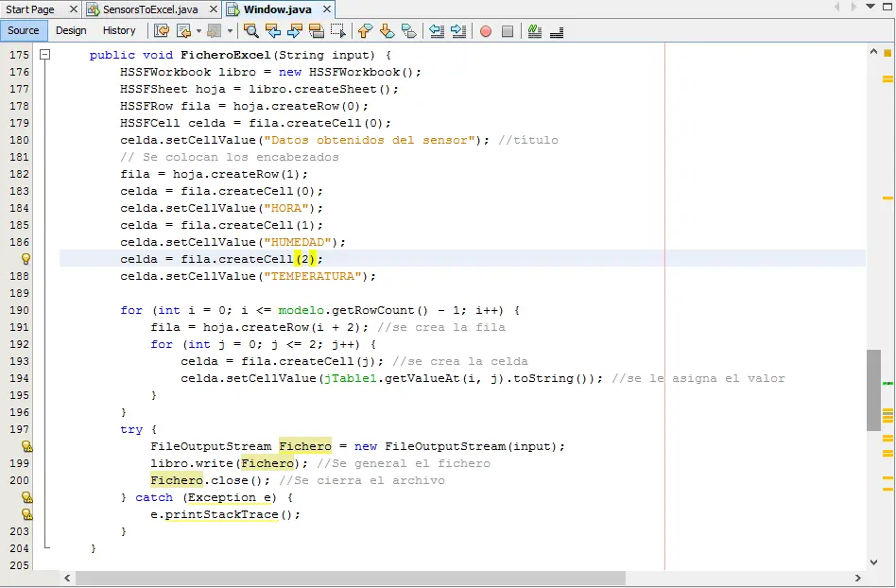Click the Uncomment lines icon

point(557,31)
